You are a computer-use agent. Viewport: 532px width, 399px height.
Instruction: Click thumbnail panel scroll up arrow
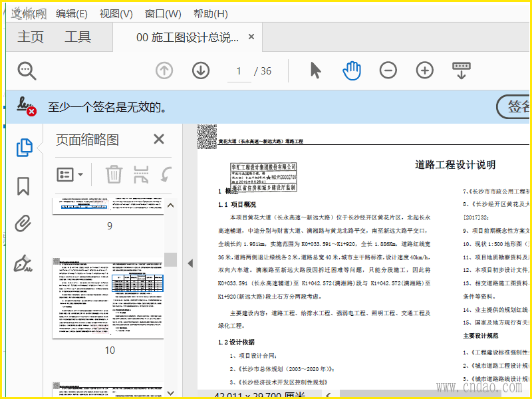pos(171,205)
